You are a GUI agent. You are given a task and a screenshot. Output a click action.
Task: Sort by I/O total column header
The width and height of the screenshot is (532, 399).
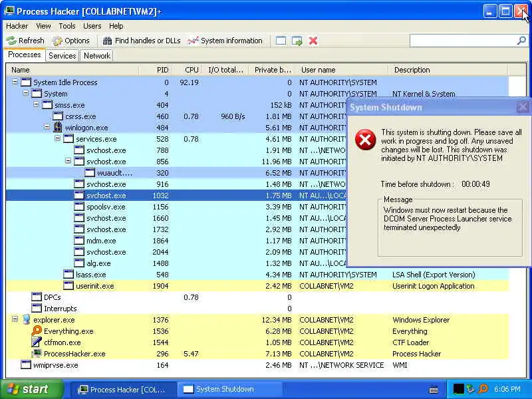(x=225, y=70)
